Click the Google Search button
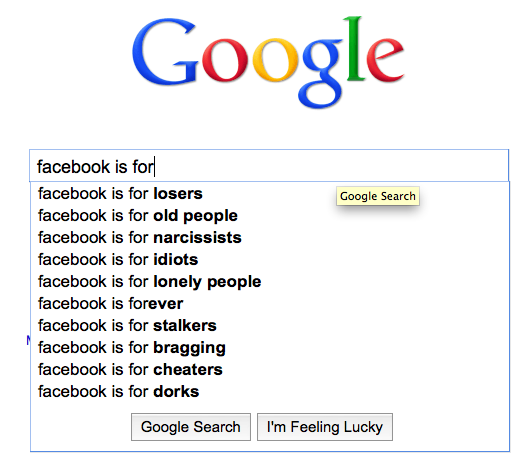The width and height of the screenshot is (525, 467). pos(191,427)
